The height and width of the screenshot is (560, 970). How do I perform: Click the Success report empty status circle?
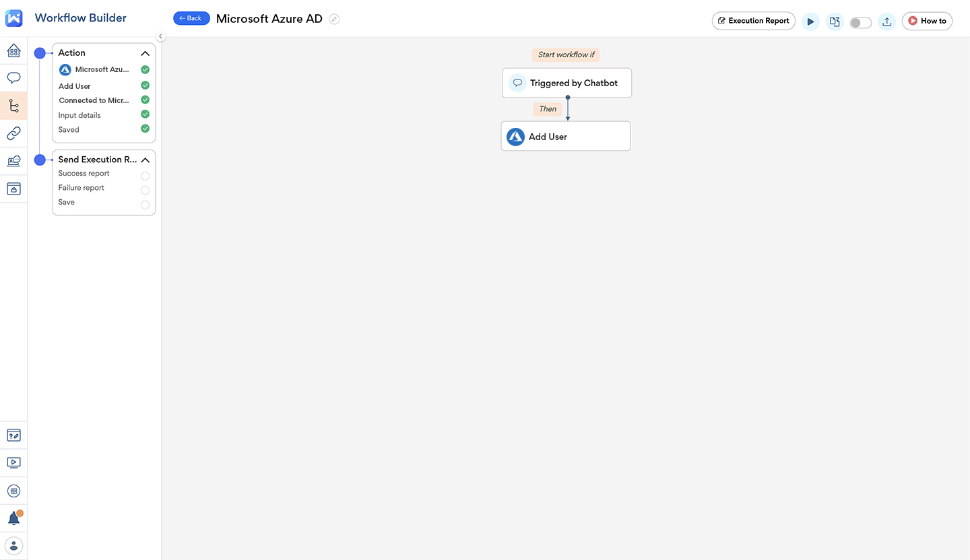point(145,176)
